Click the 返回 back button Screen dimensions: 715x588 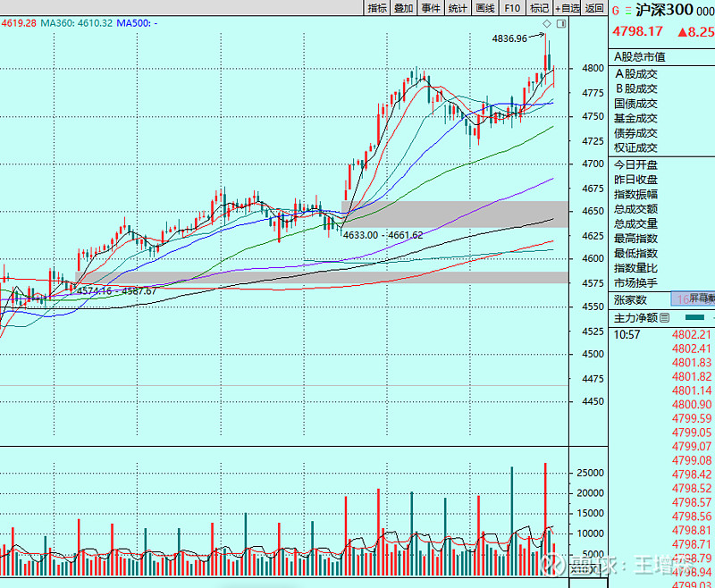point(594,8)
